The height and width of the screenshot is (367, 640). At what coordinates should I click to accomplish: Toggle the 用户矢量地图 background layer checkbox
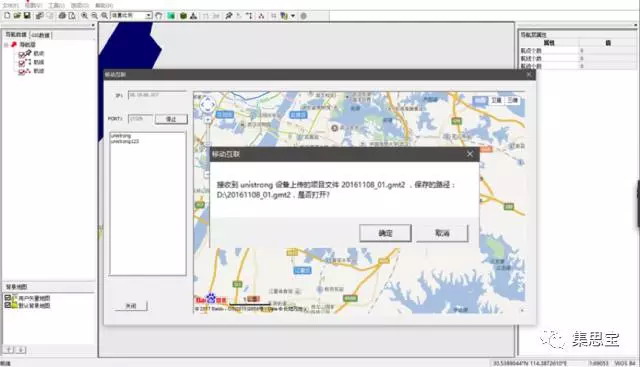[x=7, y=298]
